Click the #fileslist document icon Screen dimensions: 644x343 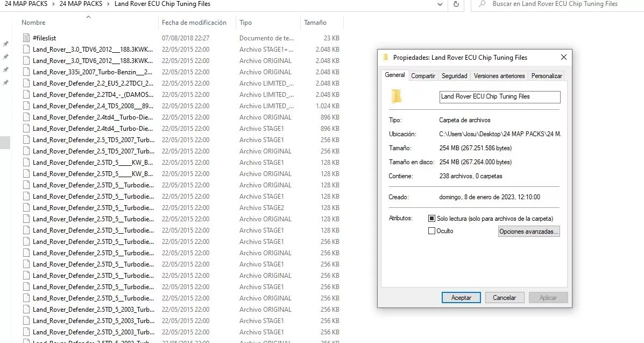coord(26,38)
